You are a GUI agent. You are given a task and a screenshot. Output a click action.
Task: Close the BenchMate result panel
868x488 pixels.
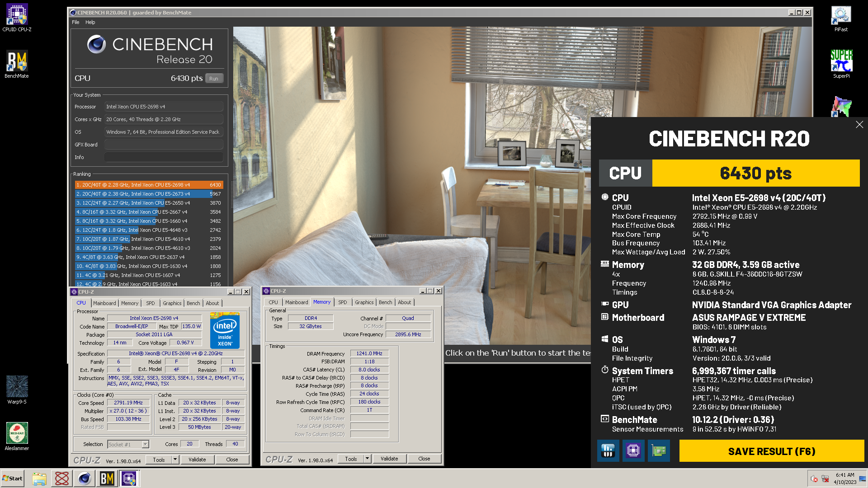click(x=859, y=124)
